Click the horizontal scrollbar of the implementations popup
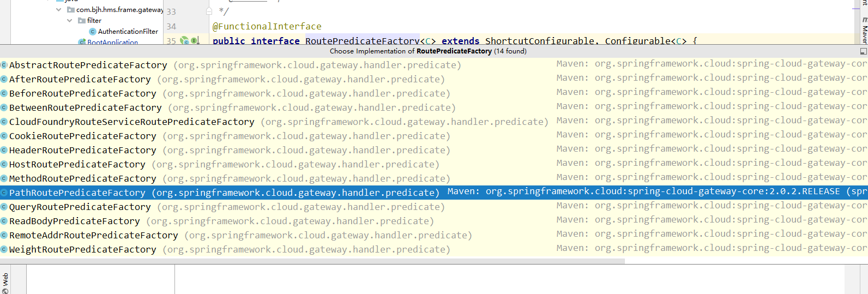The width and height of the screenshot is (868, 294). click(x=312, y=261)
